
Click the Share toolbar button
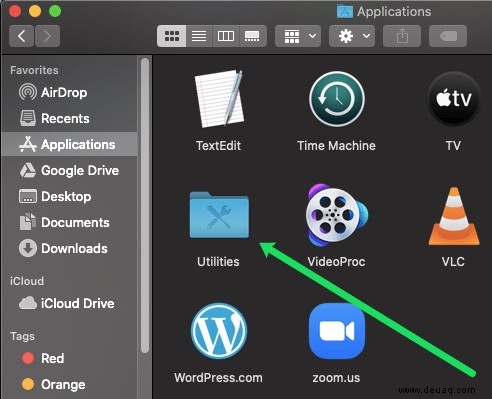(402, 36)
